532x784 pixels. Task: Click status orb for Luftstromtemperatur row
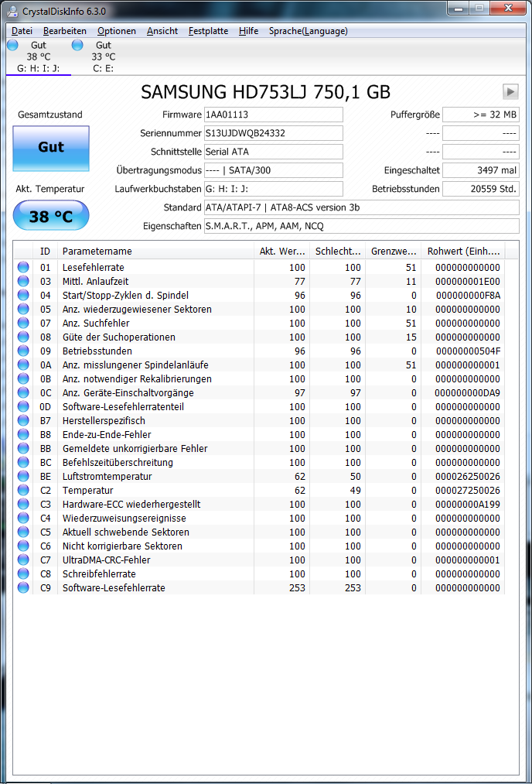point(23,476)
